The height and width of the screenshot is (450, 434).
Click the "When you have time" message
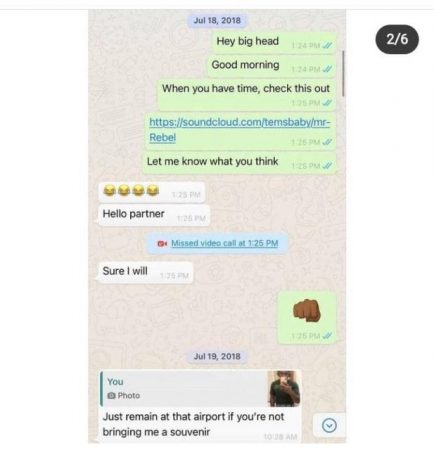(246, 95)
